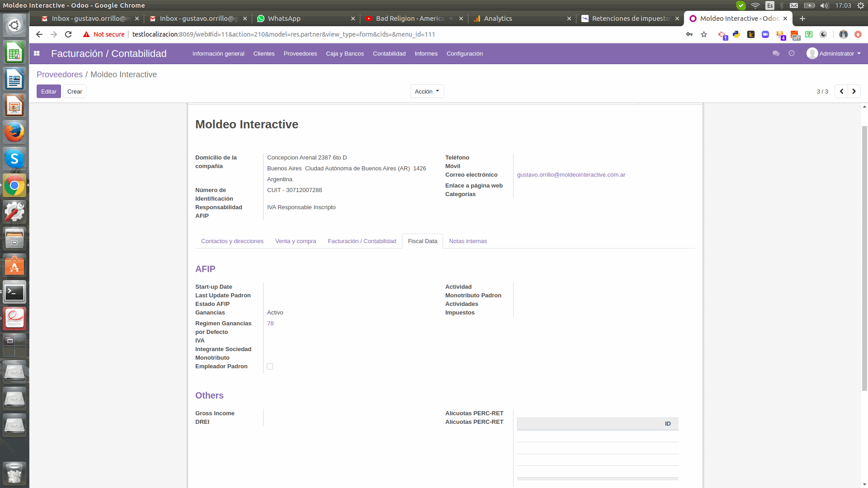Image resolution: width=868 pixels, height=488 pixels.
Task: Open the activities clock icon
Action: pyautogui.click(x=792, y=53)
